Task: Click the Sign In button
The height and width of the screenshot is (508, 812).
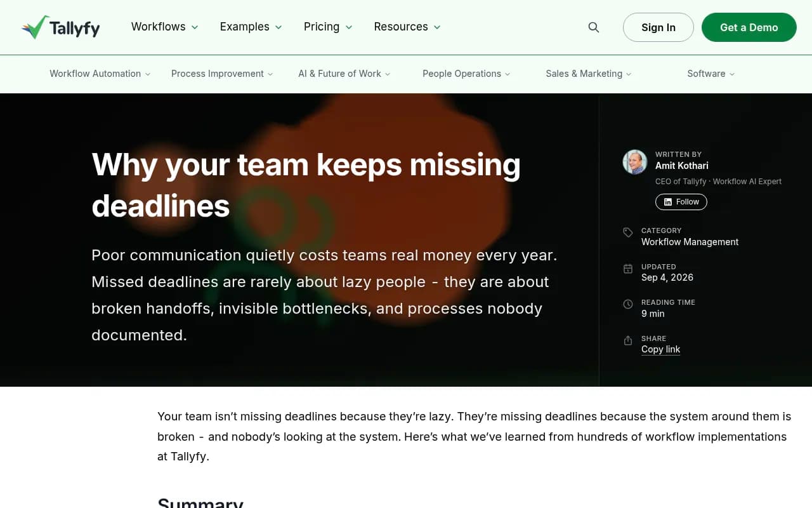Action: 658,27
